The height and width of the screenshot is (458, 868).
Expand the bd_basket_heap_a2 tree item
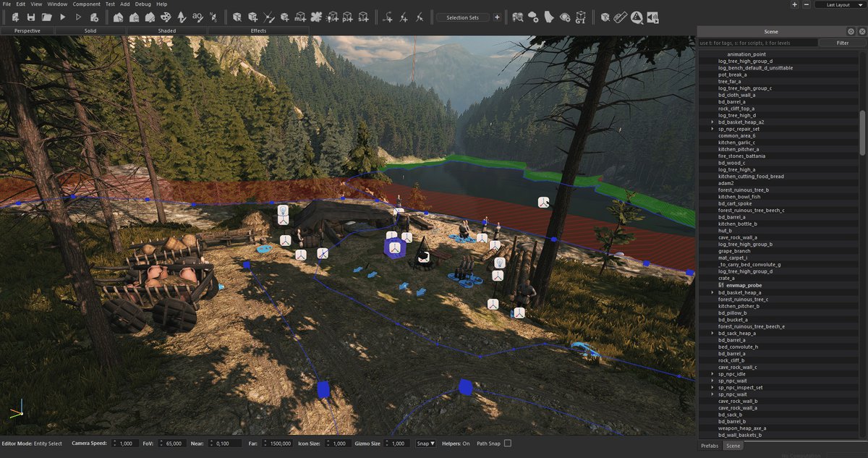click(712, 122)
